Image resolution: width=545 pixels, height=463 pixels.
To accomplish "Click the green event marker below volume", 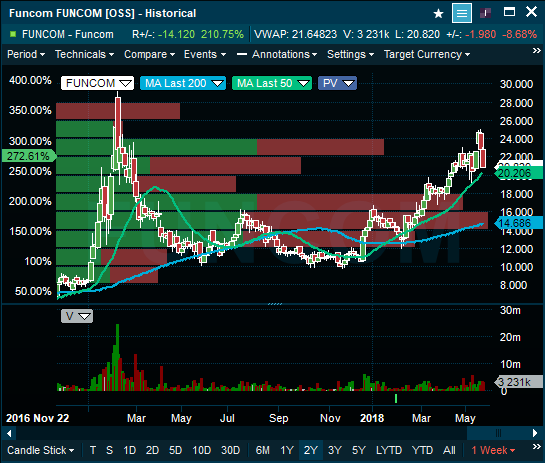I will coord(396,398).
